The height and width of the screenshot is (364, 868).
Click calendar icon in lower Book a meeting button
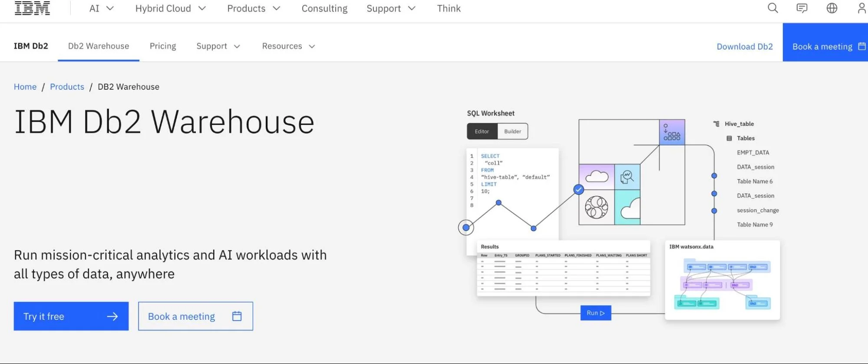pyautogui.click(x=237, y=316)
